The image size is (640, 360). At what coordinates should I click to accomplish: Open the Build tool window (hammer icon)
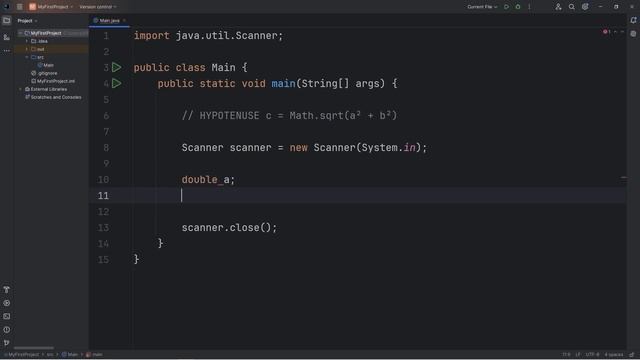click(7, 289)
